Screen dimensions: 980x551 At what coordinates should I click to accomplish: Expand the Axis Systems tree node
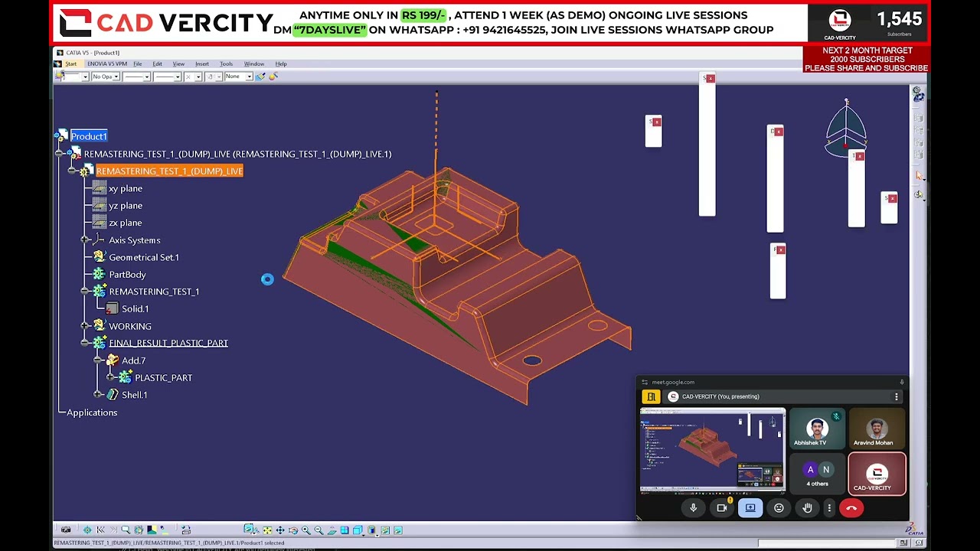point(85,240)
